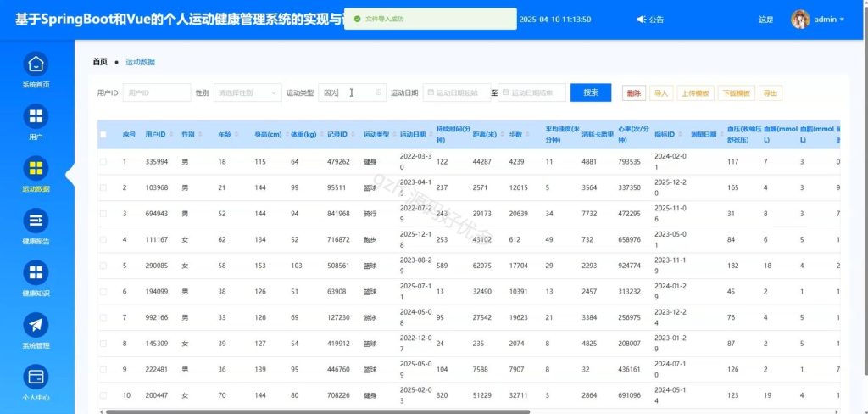Viewport: 868px width, 414px height.
Task: Click the 导入 import button
Action: (x=661, y=93)
